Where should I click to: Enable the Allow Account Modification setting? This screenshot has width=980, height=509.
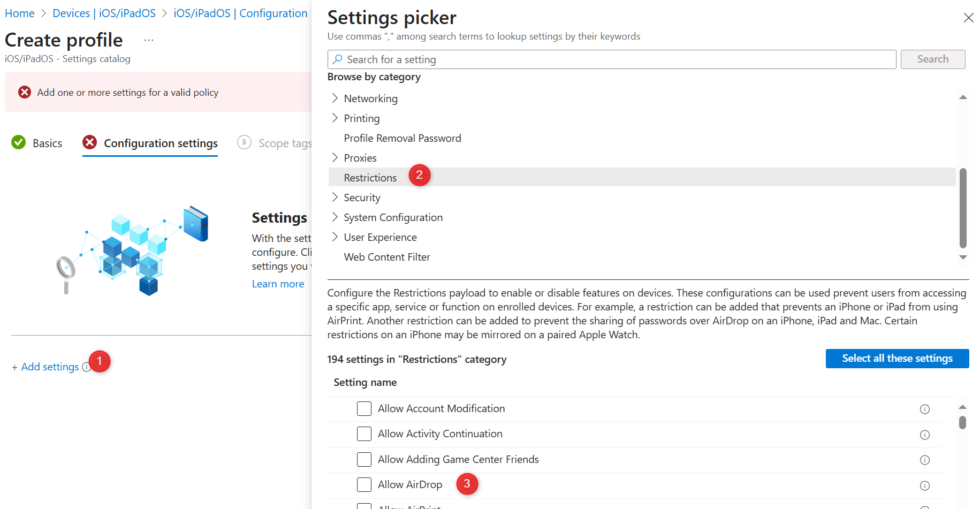click(364, 408)
